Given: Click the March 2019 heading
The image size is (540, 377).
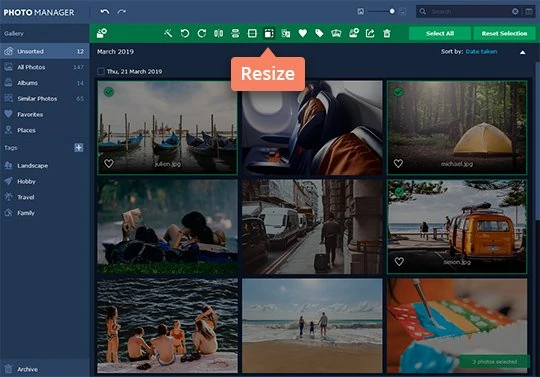Looking at the screenshot, I should pyautogui.click(x=115, y=52).
